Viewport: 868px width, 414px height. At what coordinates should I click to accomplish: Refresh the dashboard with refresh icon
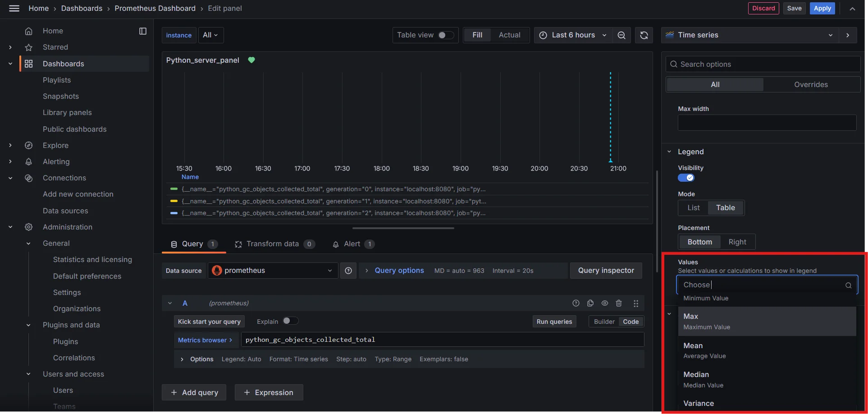tap(644, 35)
